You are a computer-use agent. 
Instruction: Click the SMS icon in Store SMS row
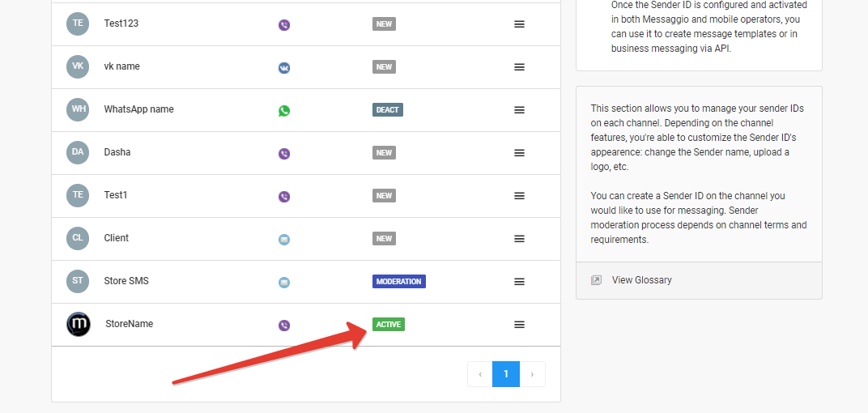point(284,283)
